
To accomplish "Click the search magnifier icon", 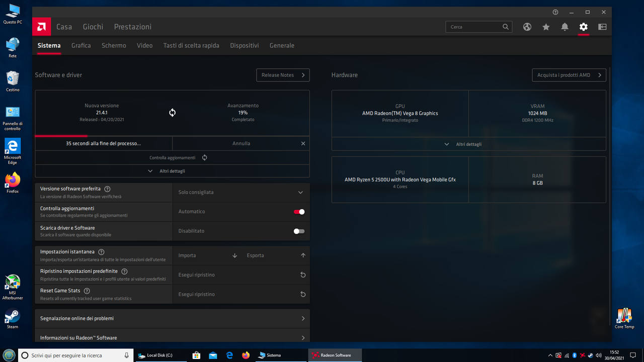I will [506, 27].
